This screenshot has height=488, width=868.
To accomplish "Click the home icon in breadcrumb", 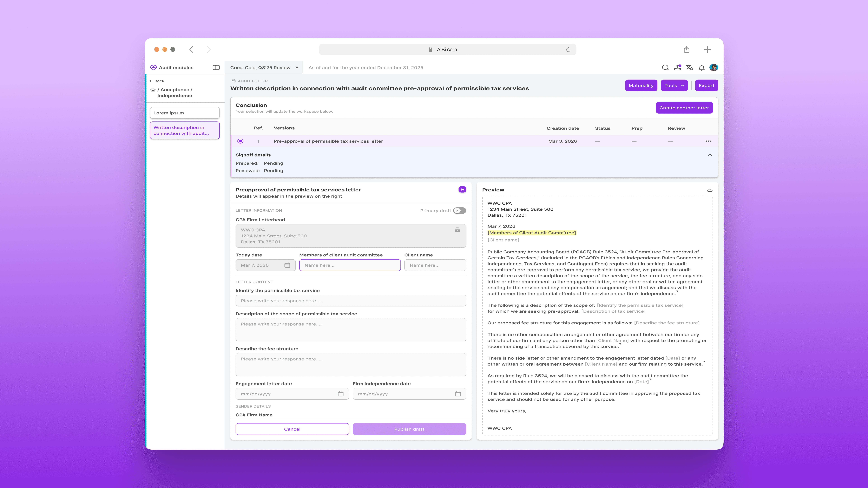I will (153, 90).
